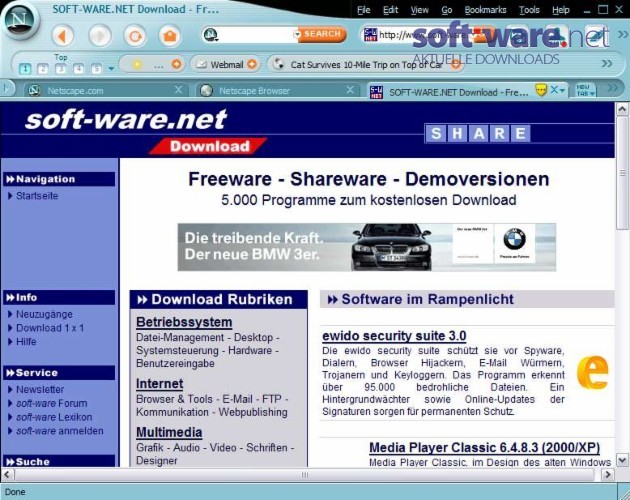The image size is (630, 500).
Task: Click the orange ewido e logo
Action: pyautogui.click(x=593, y=372)
